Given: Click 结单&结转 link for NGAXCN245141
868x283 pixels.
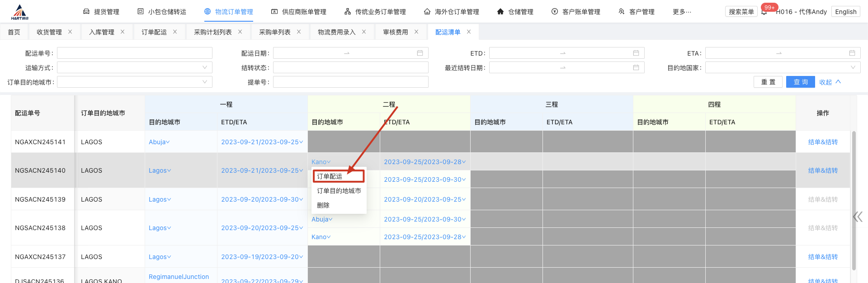Looking at the screenshot, I should tap(822, 142).
